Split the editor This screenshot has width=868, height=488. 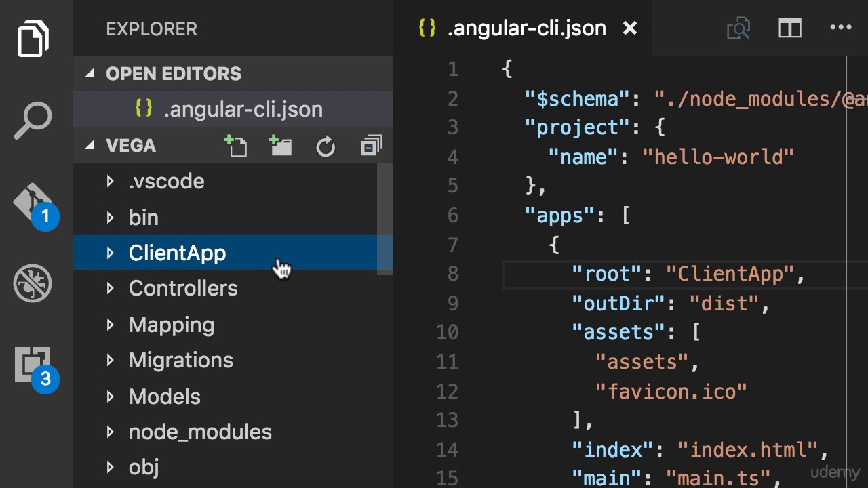tap(790, 28)
